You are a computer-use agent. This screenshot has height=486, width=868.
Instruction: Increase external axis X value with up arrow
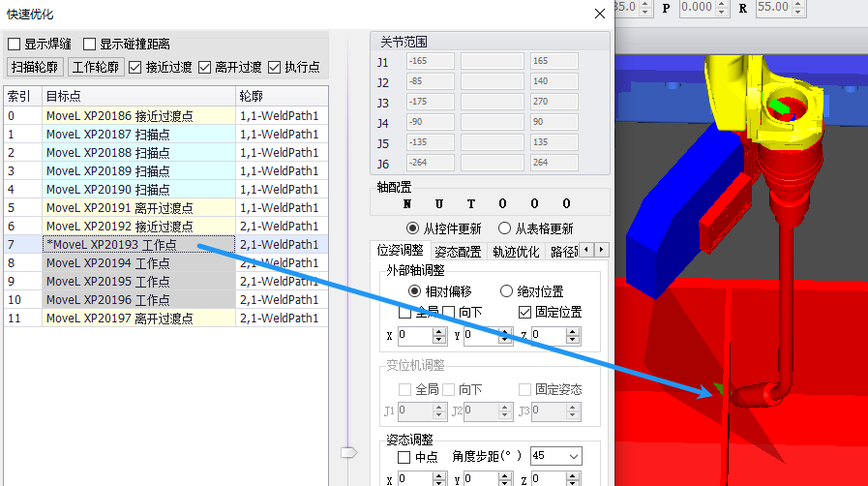pos(438,331)
